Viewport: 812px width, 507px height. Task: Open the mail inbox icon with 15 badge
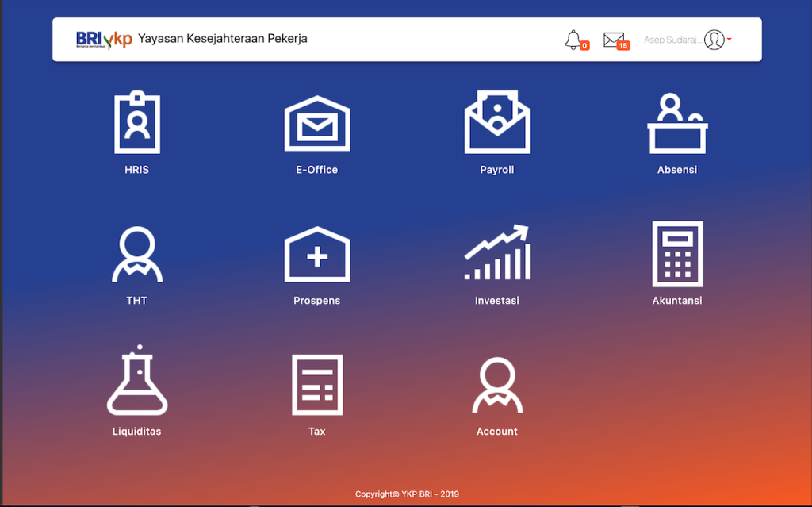[x=614, y=40]
